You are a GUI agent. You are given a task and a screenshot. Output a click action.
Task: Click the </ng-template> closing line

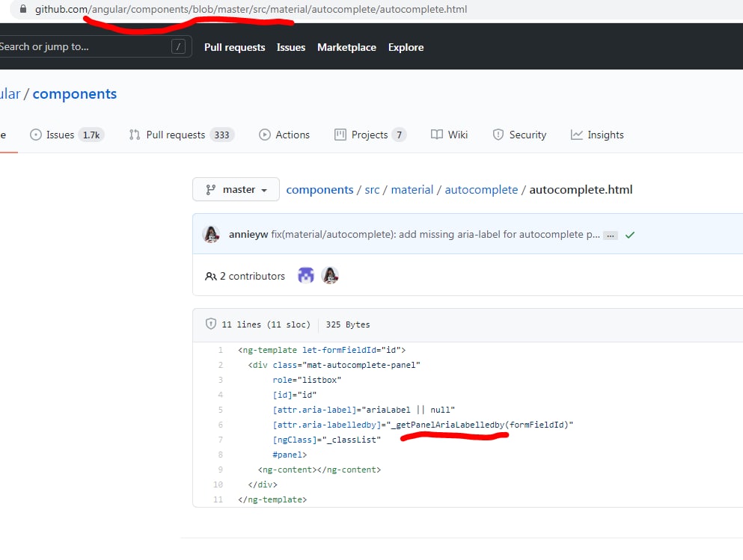pyautogui.click(x=272, y=500)
